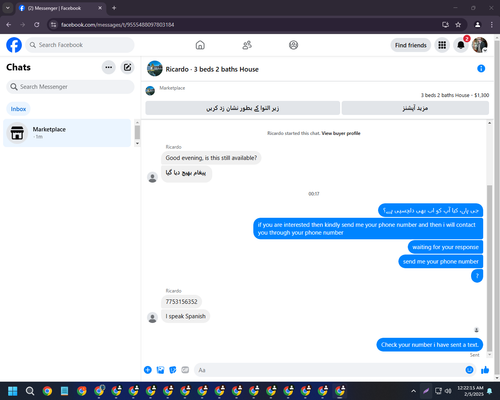This screenshot has width=500, height=400.
Task: Click Ricardo's listing thumbnail in chat header
Action: [x=155, y=69]
